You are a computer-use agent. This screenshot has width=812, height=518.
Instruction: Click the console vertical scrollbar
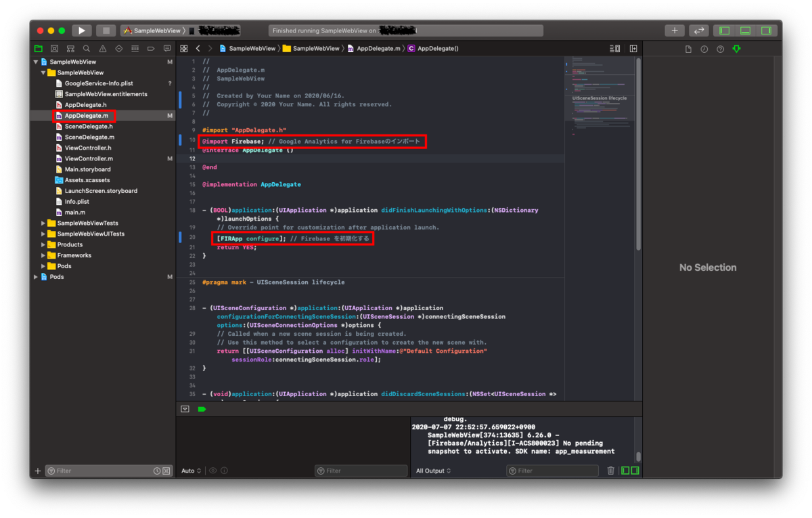coord(638,456)
